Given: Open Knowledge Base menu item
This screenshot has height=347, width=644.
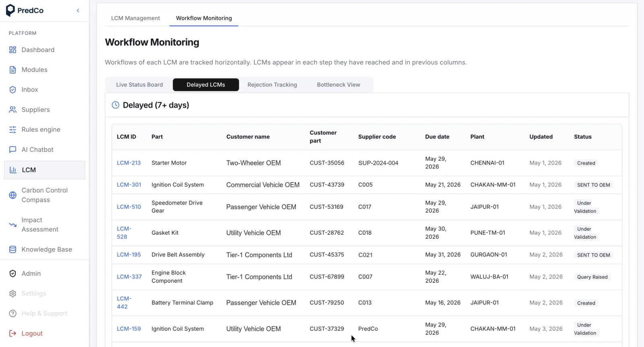Looking at the screenshot, I should [47, 249].
